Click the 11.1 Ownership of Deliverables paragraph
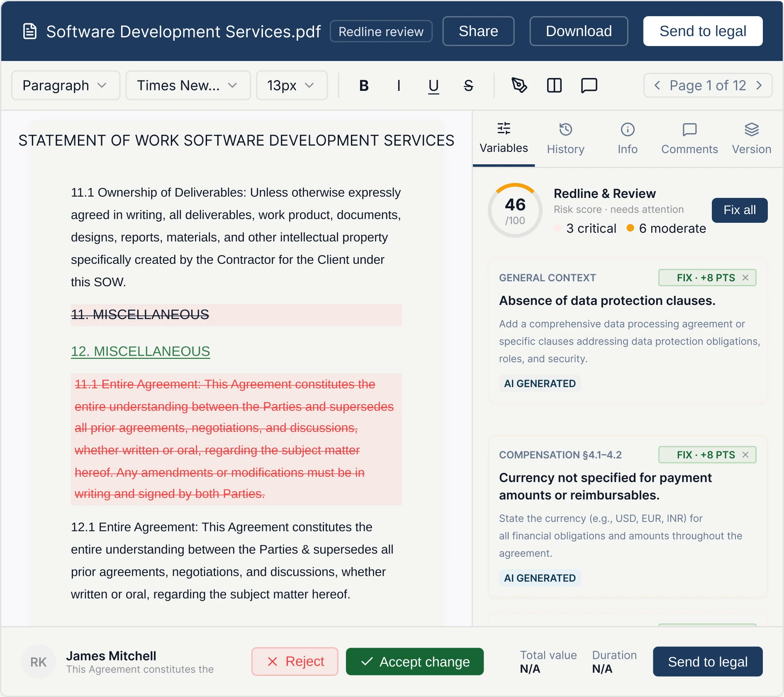The image size is (784, 697). [236, 237]
